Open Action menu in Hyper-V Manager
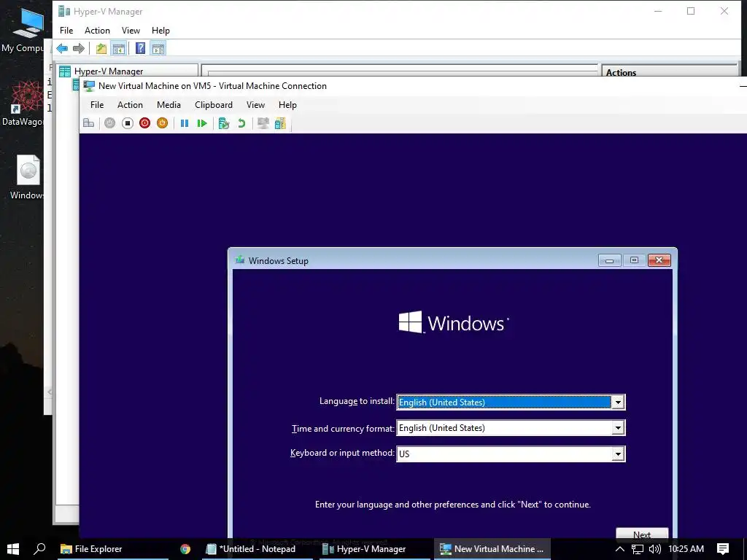 97,31
